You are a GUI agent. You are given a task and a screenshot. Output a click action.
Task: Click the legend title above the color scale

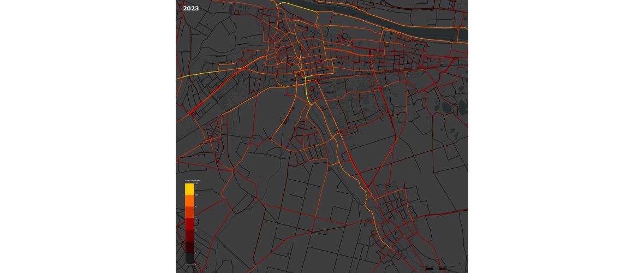(x=192, y=180)
